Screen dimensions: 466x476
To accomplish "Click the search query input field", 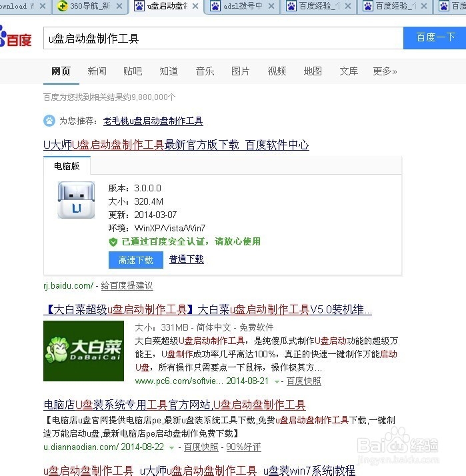I will [x=223, y=38].
